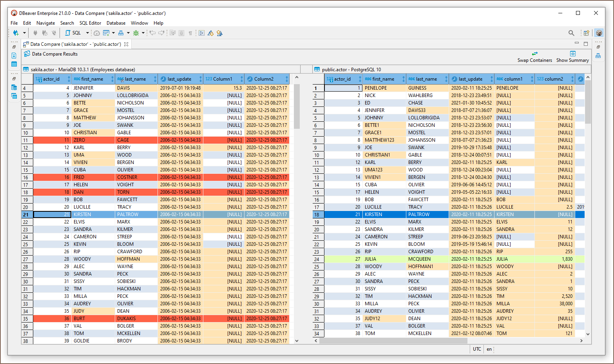The width and height of the screenshot is (614, 364).
Task: Expand dropdown next to blue boxes icon
Action: tap(128, 33)
